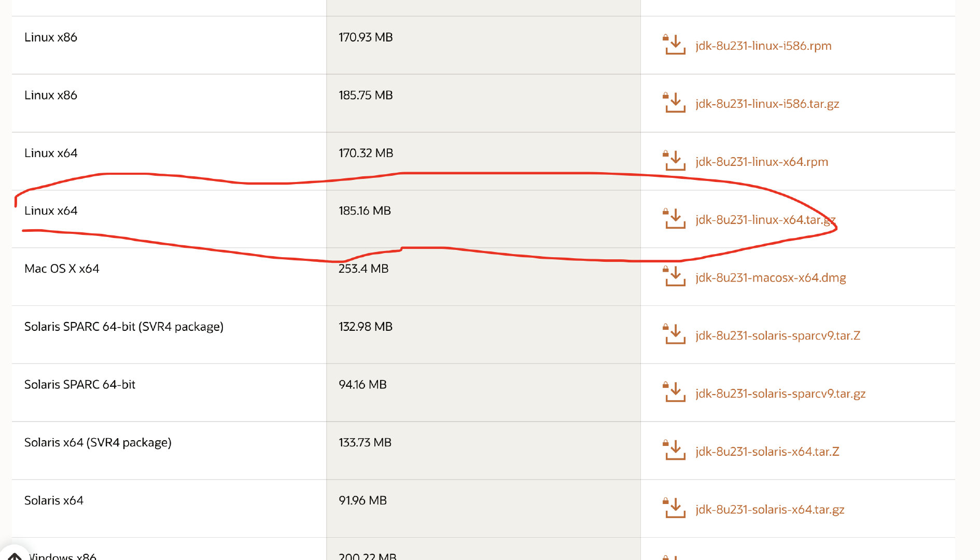Click download icon for jdk-8u231-solaris-x64.tar.Z
The width and height of the screenshot is (980, 560).
(674, 451)
